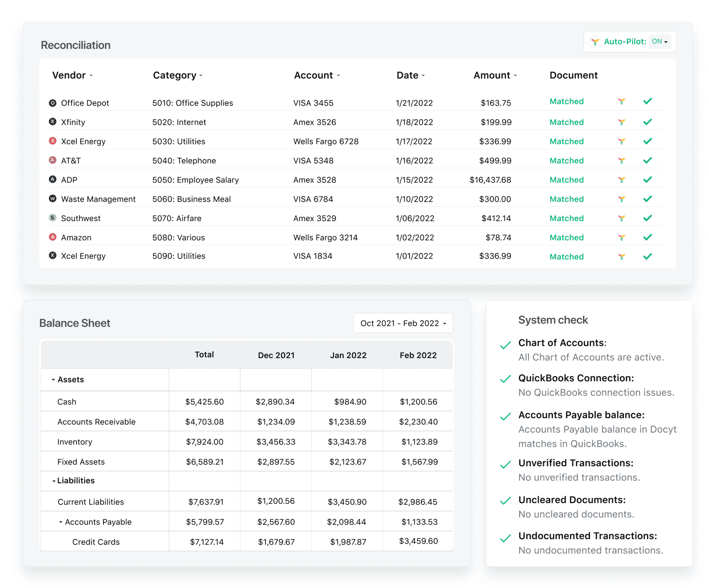The height and width of the screenshot is (588, 709).
Task: Toggle the checkmark on the ADP row
Action: pyautogui.click(x=647, y=180)
